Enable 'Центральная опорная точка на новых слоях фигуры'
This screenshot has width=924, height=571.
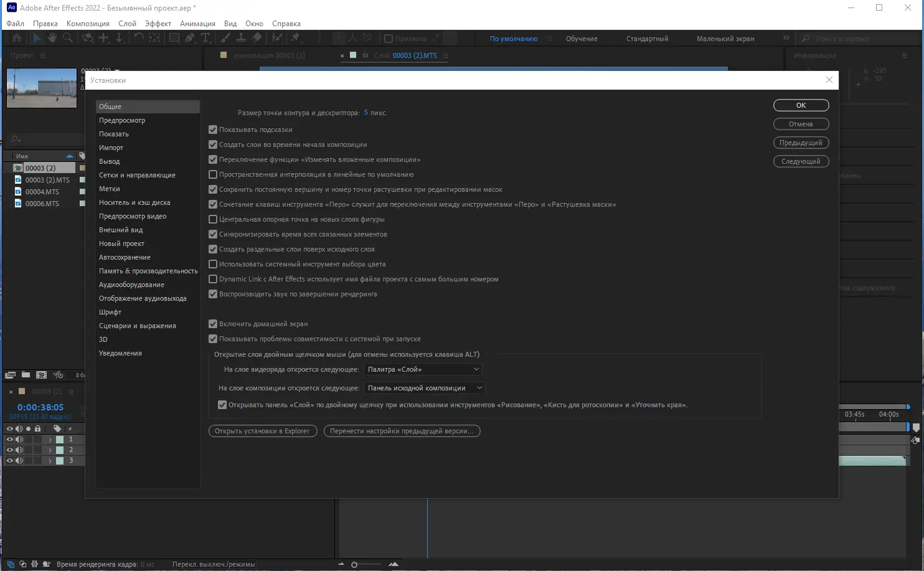pyautogui.click(x=213, y=219)
